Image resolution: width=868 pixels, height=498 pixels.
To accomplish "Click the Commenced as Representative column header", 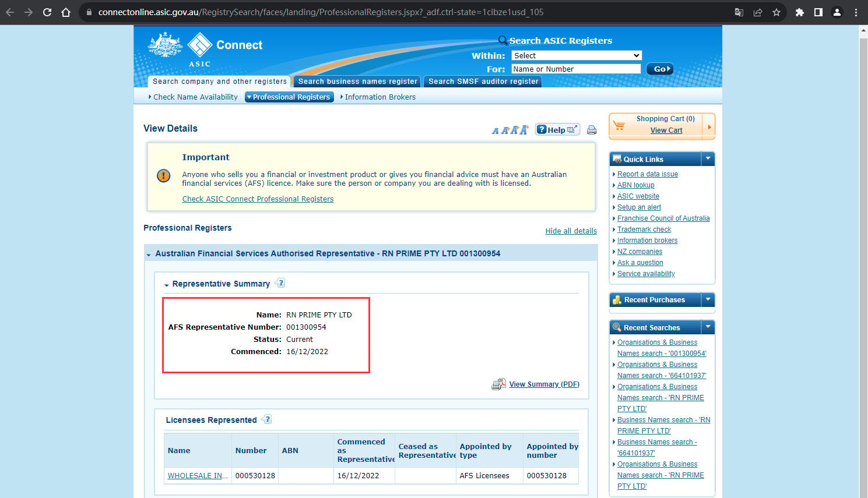I will coord(364,451).
